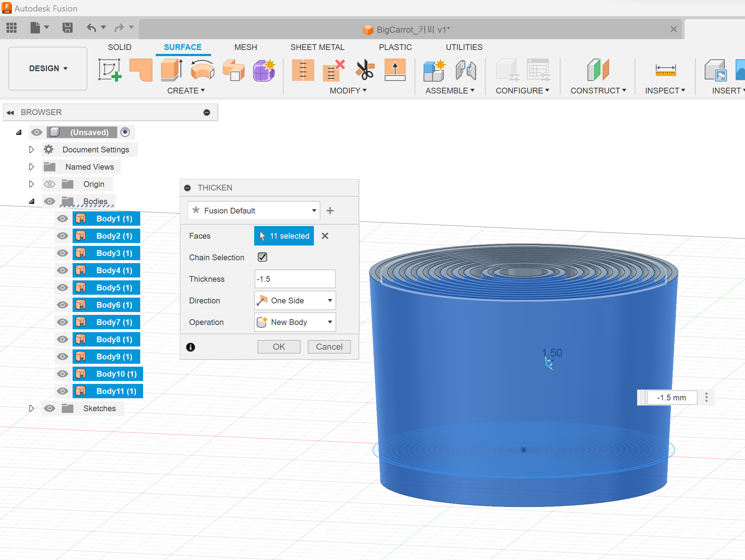Open the Measure tool under Inspect

[x=665, y=70]
